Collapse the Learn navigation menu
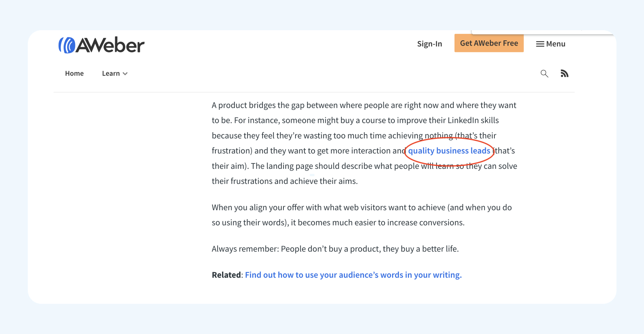Viewport: 644px width, 334px height. [114, 73]
